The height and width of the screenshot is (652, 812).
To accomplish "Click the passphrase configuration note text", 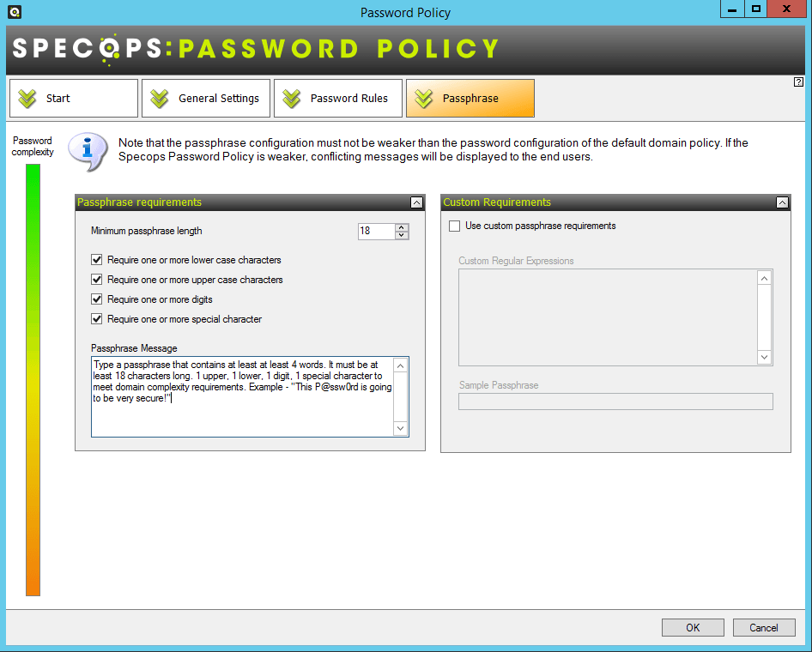I will (x=433, y=149).
